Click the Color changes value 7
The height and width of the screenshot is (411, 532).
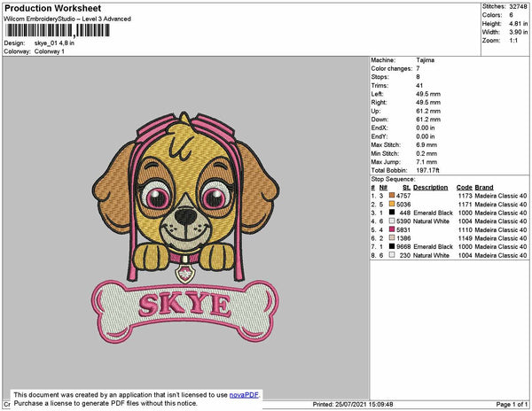pos(418,68)
